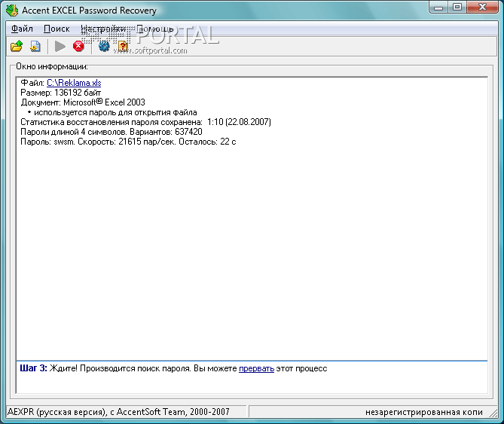
Task: Start password search with the Play icon
Action: click(60, 46)
